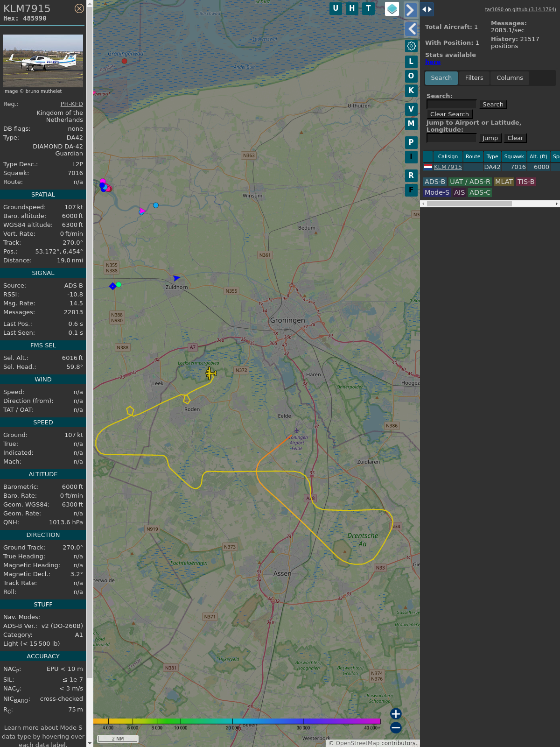Click the R map button

[x=411, y=175]
